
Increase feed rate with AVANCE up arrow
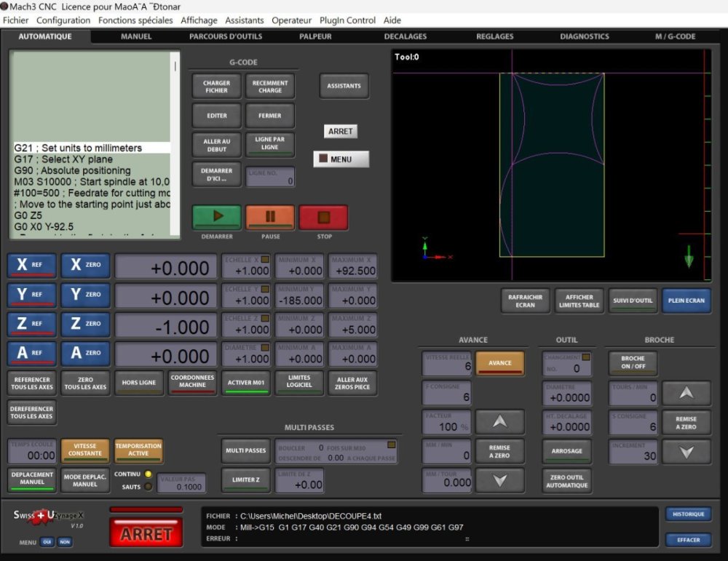coord(499,422)
